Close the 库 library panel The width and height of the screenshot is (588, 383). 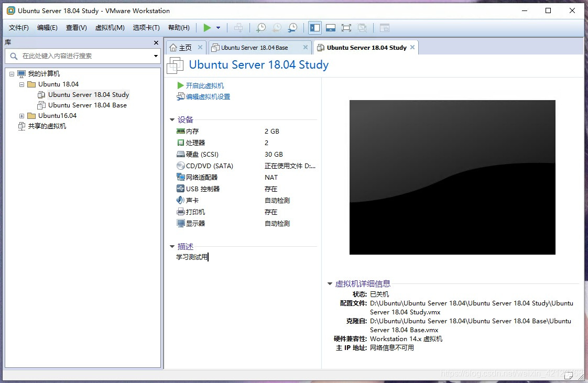[x=156, y=43]
